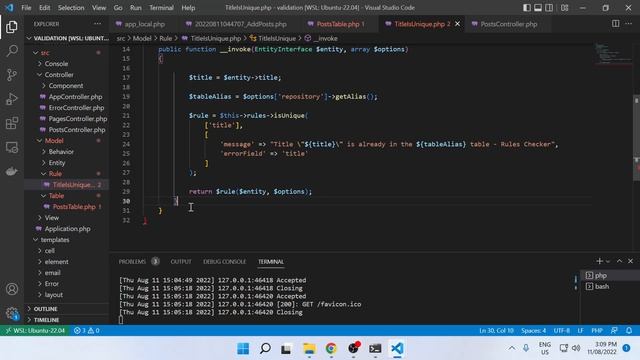This screenshot has width=640, height=360.
Task: Open Application.php in explorer
Action: (x=67, y=229)
